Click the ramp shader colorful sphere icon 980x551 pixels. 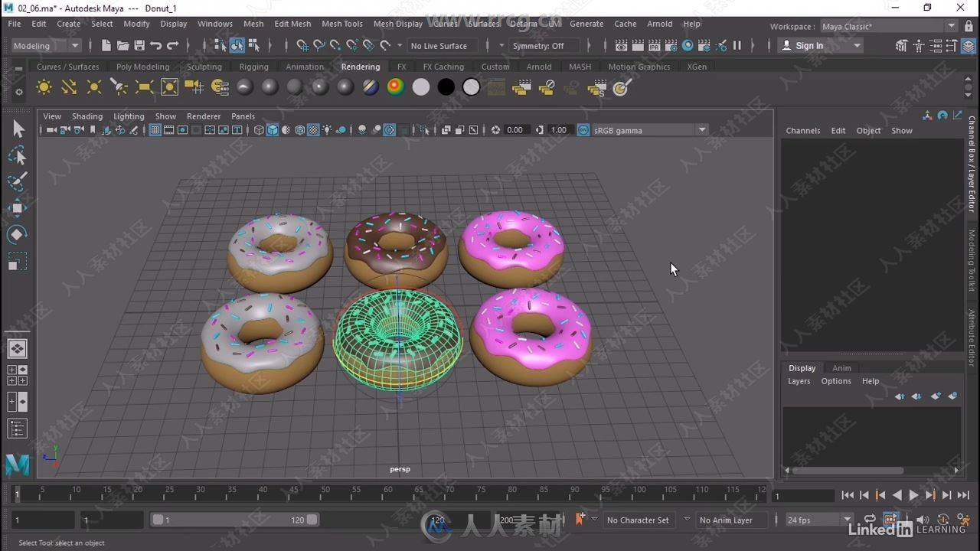point(395,87)
